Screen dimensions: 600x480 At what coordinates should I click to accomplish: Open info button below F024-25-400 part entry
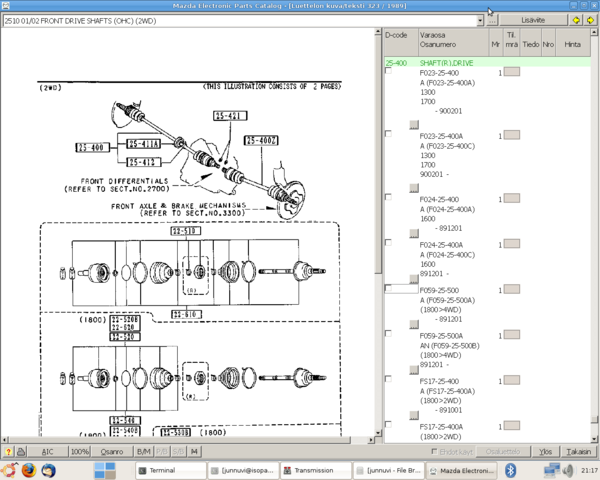[414, 233]
